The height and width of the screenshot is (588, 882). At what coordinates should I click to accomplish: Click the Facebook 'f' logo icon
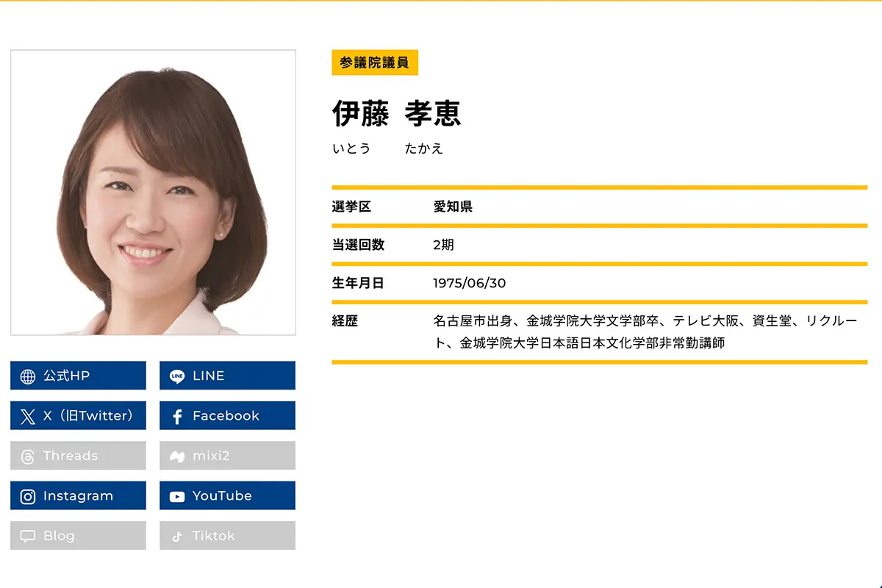click(x=177, y=417)
